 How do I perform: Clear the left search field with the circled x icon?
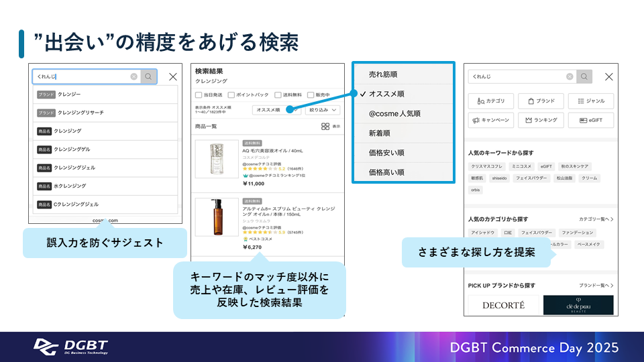(x=134, y=77)
